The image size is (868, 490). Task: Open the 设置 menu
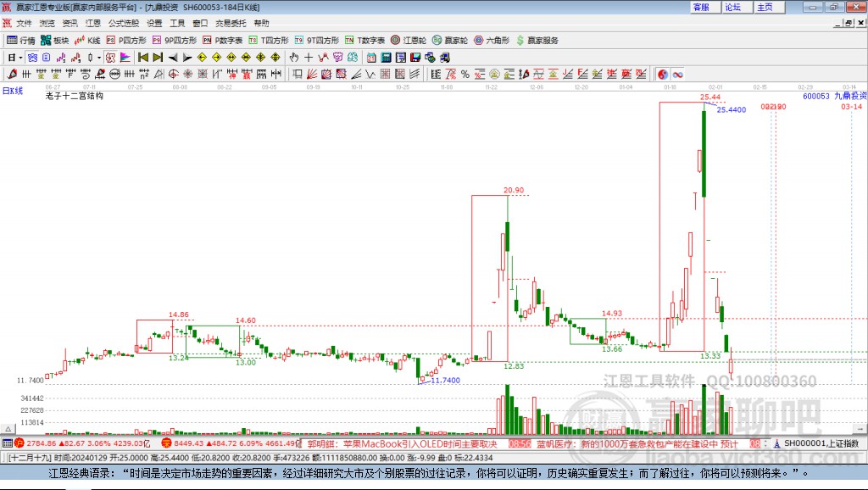click(154, 23)
